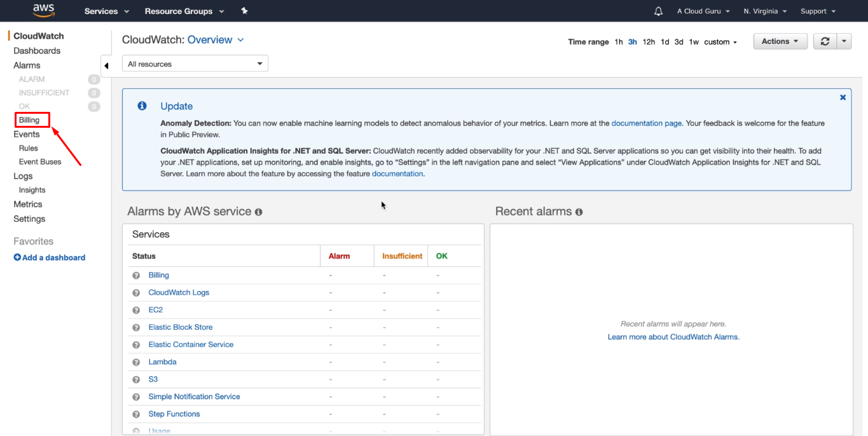Open the OK state filter in sidebar
Viewport: 868px width, 436px height.
(24, 106)
